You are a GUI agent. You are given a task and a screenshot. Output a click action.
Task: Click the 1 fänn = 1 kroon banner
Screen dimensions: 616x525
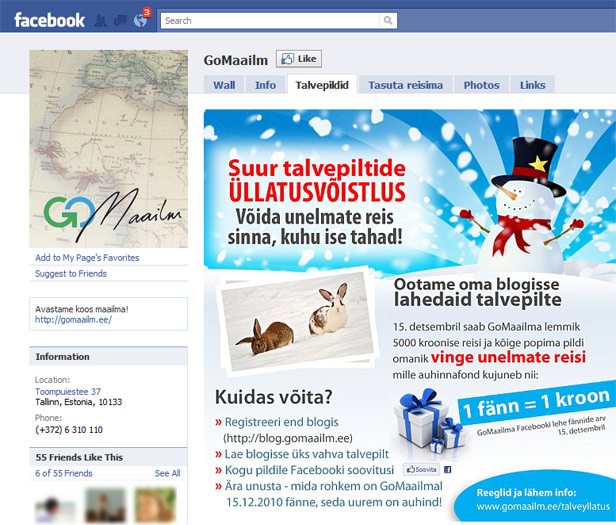[x=535, y=403]
